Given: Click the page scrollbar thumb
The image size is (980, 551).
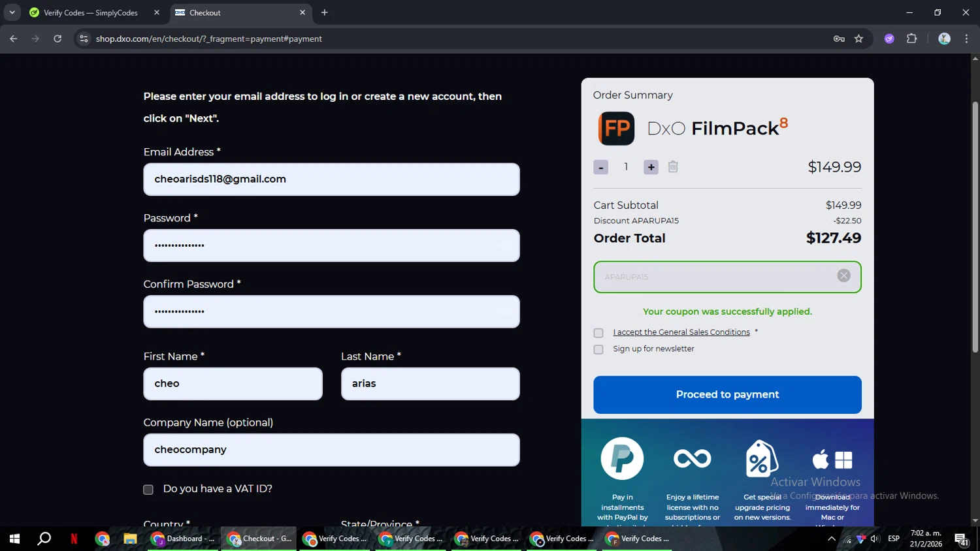Looking at the screenshot, I should tap(975, 227).
